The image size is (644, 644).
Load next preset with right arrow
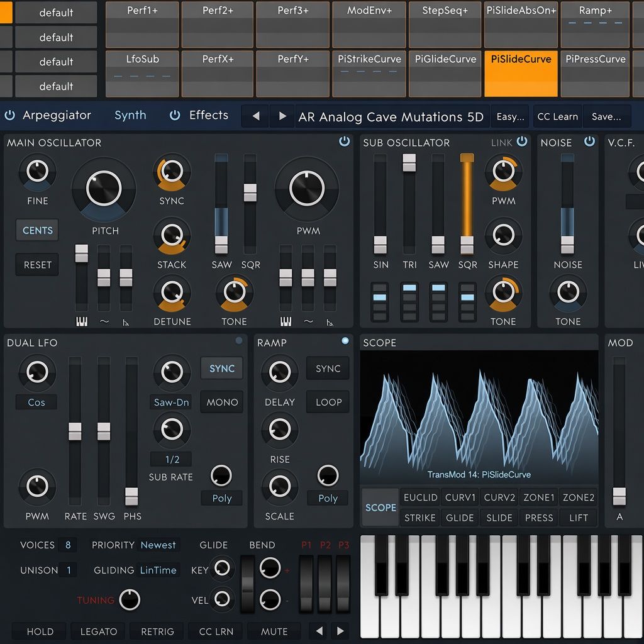click(x=282, y=116)
